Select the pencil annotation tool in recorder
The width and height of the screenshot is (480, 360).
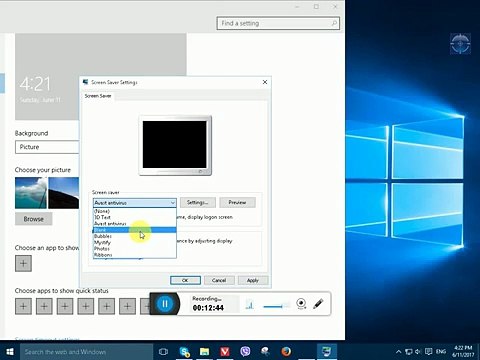318,304
